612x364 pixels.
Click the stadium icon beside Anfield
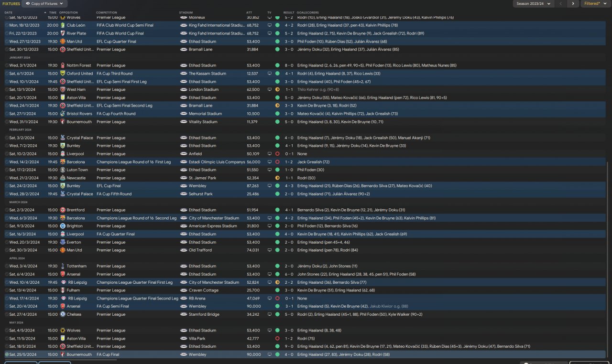(184, 154)
